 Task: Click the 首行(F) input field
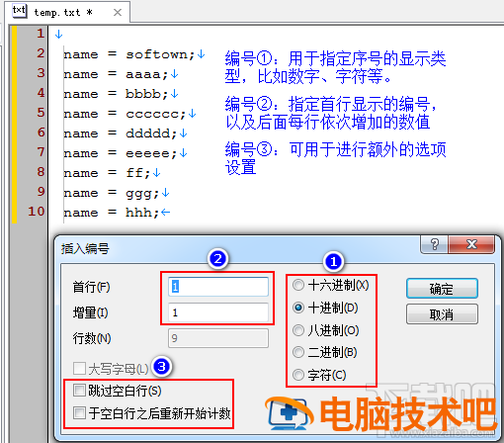tap(218, 287)
